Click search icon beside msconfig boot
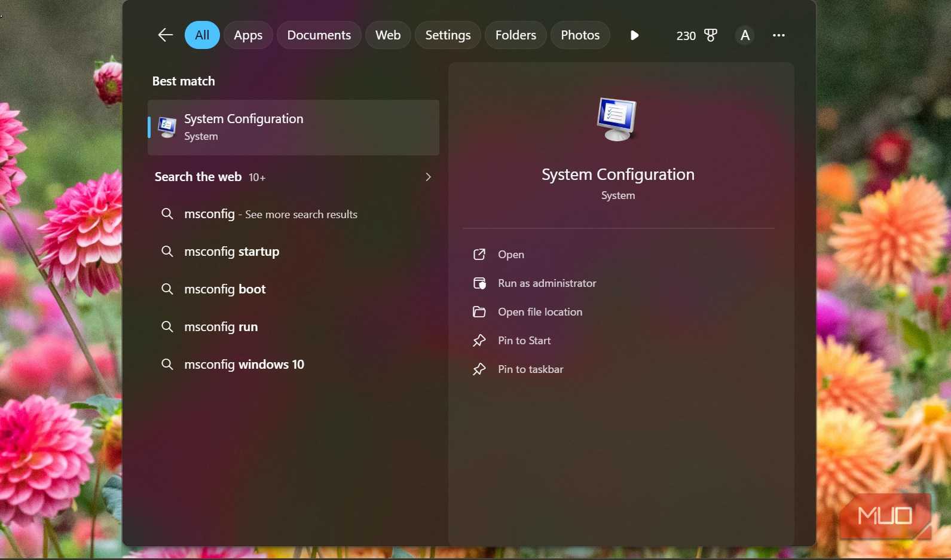The height and width of the screenshot is (560, 951). pyautogui.click(x=167, y=289)
